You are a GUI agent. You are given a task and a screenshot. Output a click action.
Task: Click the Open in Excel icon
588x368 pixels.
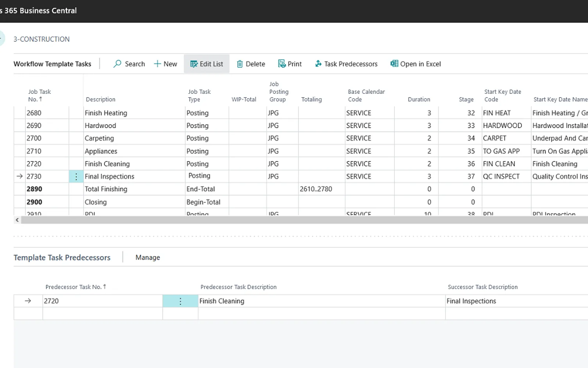coord(394,64)
